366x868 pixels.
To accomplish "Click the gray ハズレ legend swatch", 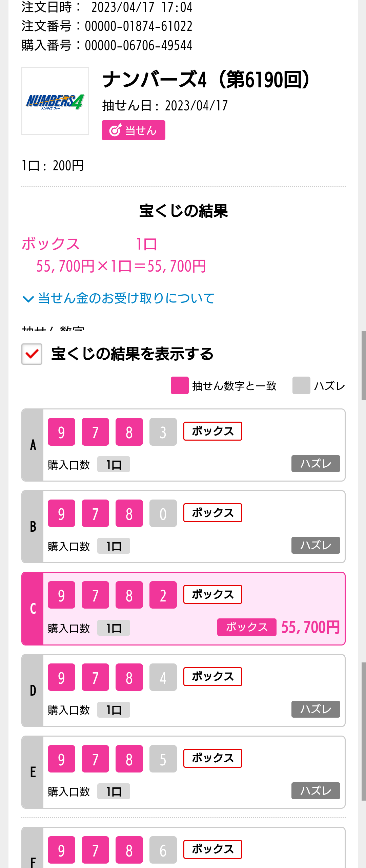I will coord(301,385).
